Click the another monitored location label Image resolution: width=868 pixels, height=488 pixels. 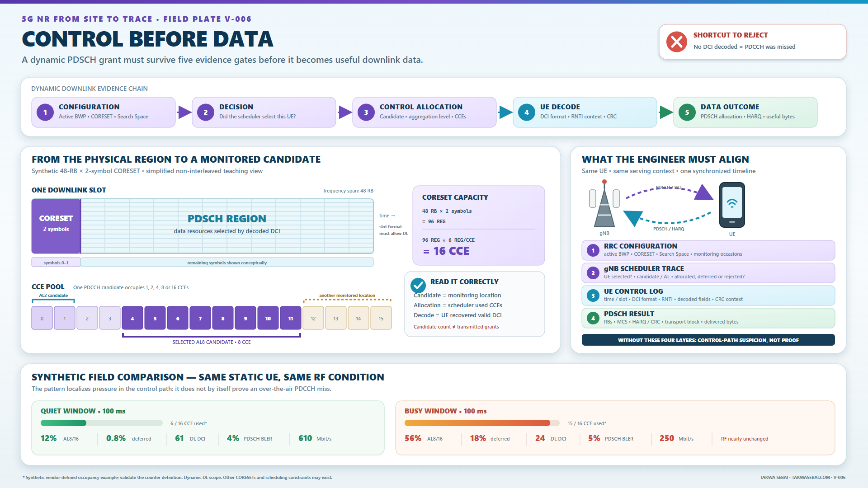click(347, 296)
